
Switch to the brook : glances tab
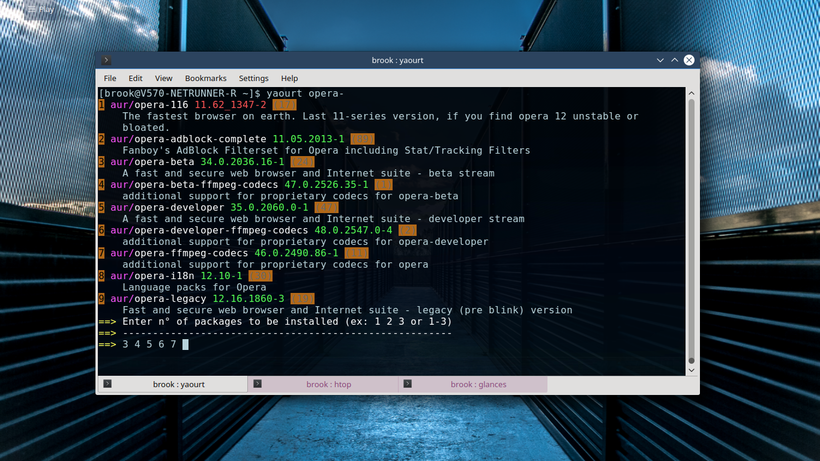pyautogui.click(x=473, y=384)
